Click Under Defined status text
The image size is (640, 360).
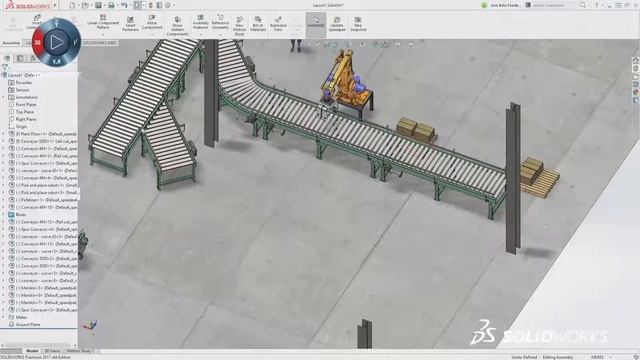coord(524,357)
